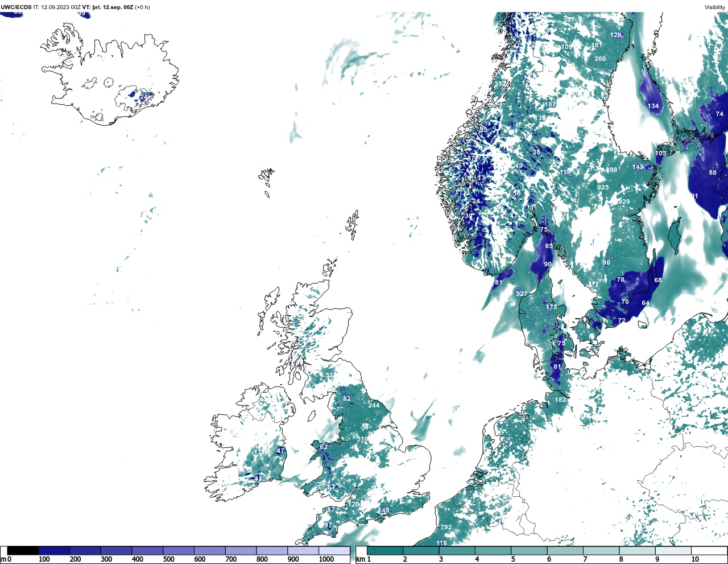728x564 pixels.
Task: Select the '12.09.2023 00Z' initialization time text
Action: point(61,7)
